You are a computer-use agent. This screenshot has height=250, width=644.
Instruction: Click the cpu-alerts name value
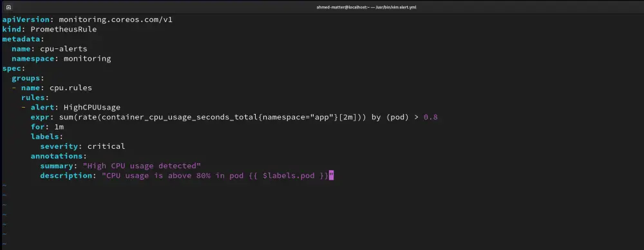(64, 49)
